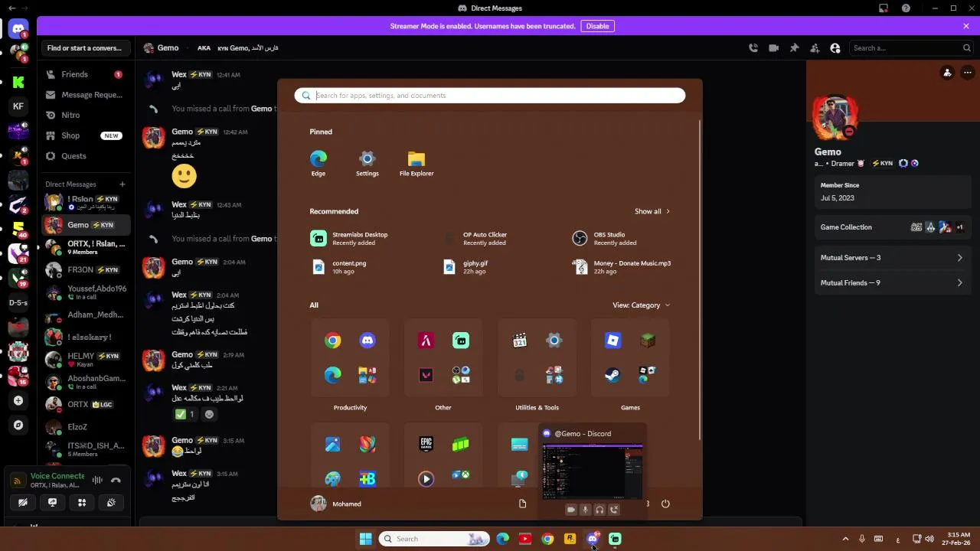The width and height of the screenshot is (980, 551).
Task: Launch Discord in Productivity category
Action: (x=367, y=341)
